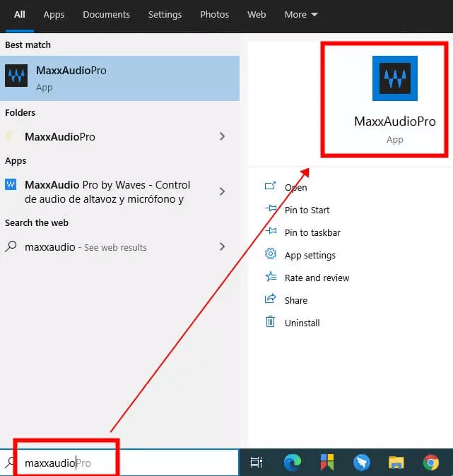
Task: Expand the maxxaudio web results chevron
Action: 222,246
